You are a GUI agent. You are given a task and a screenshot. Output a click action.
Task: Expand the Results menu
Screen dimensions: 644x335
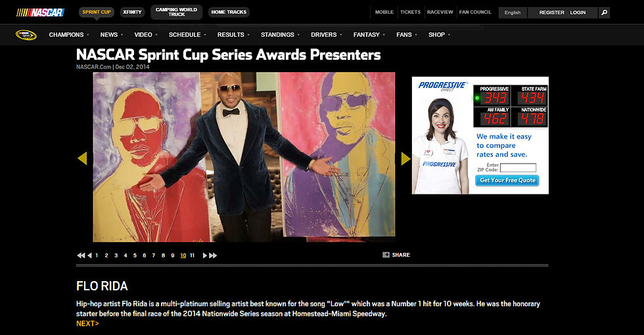tap(233, 35)
